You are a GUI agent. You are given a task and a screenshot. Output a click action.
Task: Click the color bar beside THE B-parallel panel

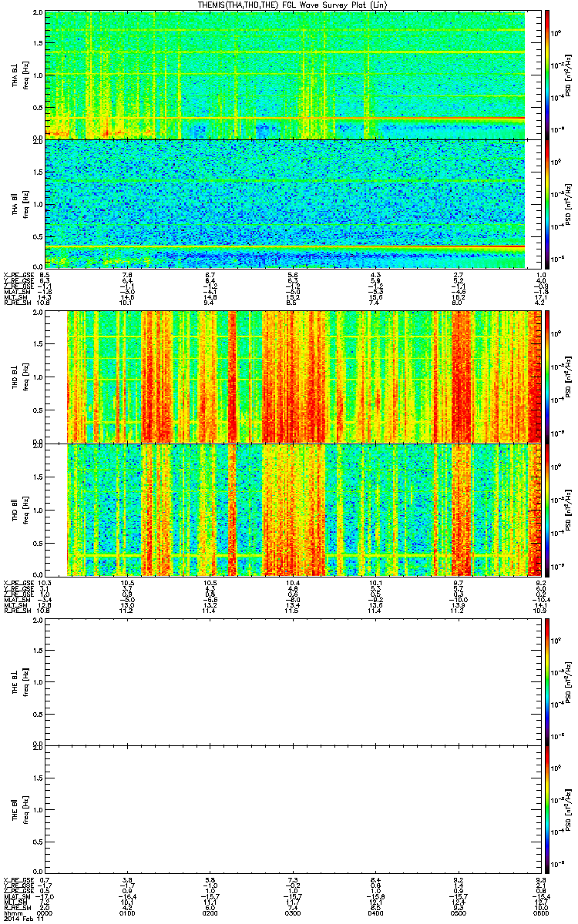(x=547, y=809)
